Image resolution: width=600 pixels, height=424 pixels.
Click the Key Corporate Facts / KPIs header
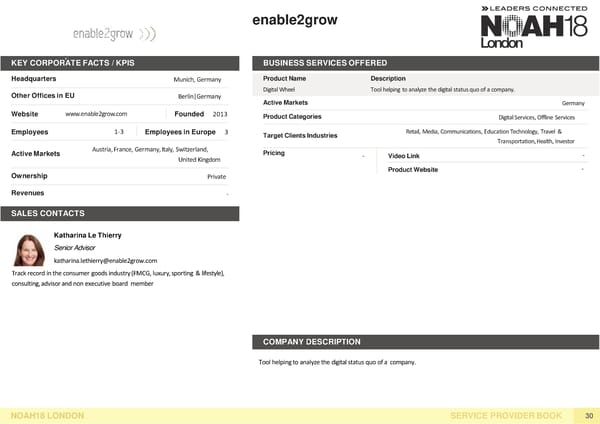point(80,64)
